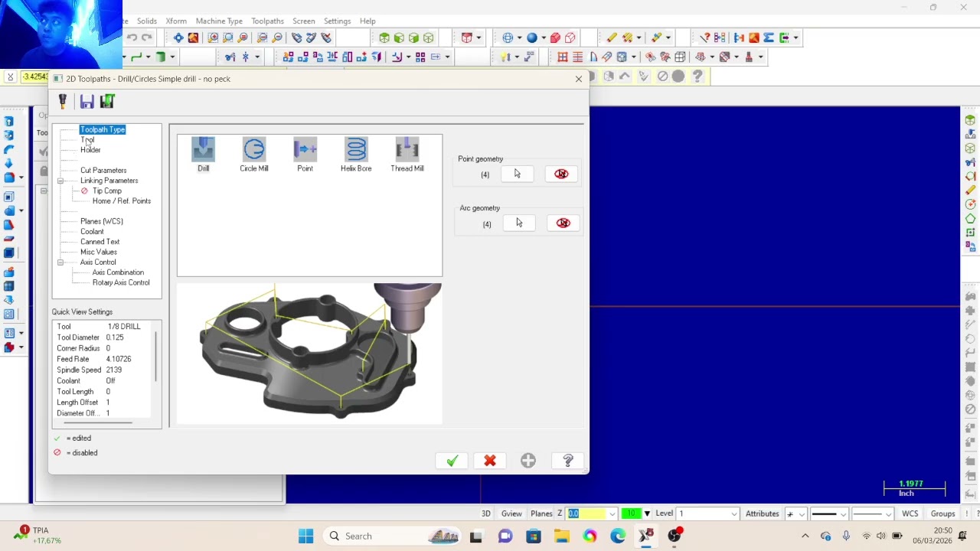Open the Settings menu

(337, 21)
